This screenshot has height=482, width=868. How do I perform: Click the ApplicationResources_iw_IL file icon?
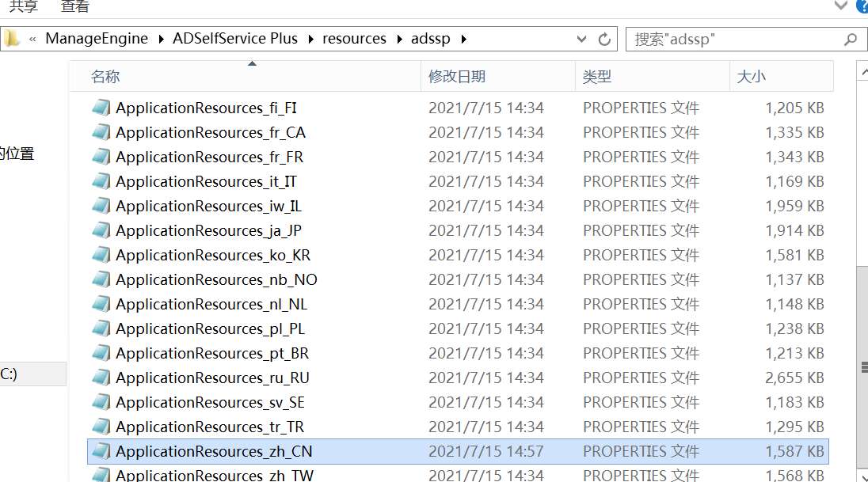pos(101,205)
